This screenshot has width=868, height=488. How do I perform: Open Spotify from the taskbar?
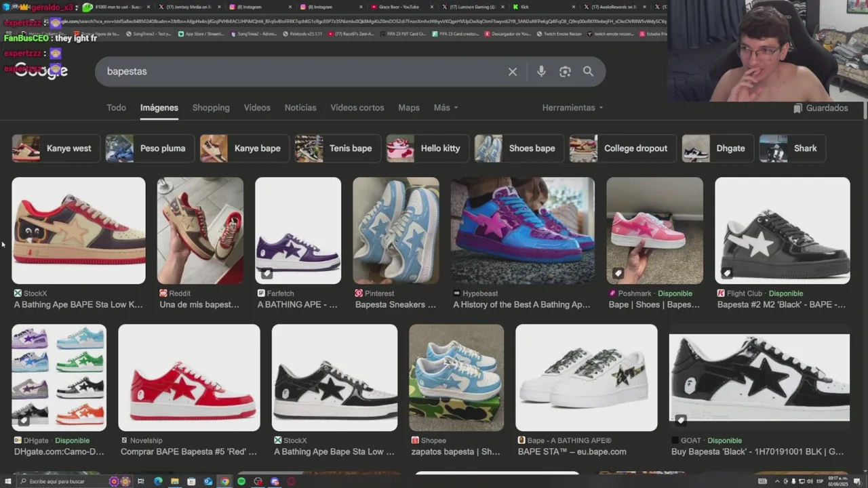tap(241, 481)
